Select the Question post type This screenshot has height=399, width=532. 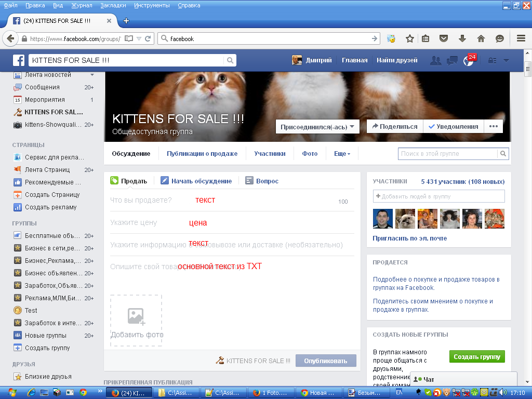click(x=262, y=181)
